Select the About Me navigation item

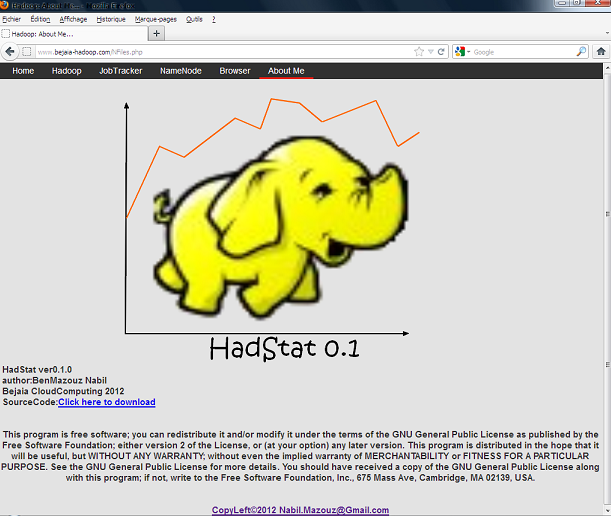pos(286,71)
